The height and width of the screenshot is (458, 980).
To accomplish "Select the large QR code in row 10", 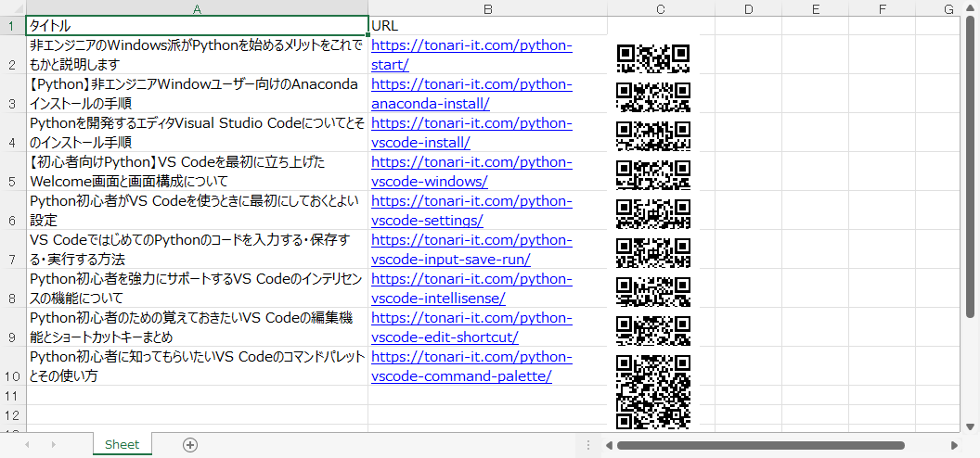I will click(x=653, y=392).
